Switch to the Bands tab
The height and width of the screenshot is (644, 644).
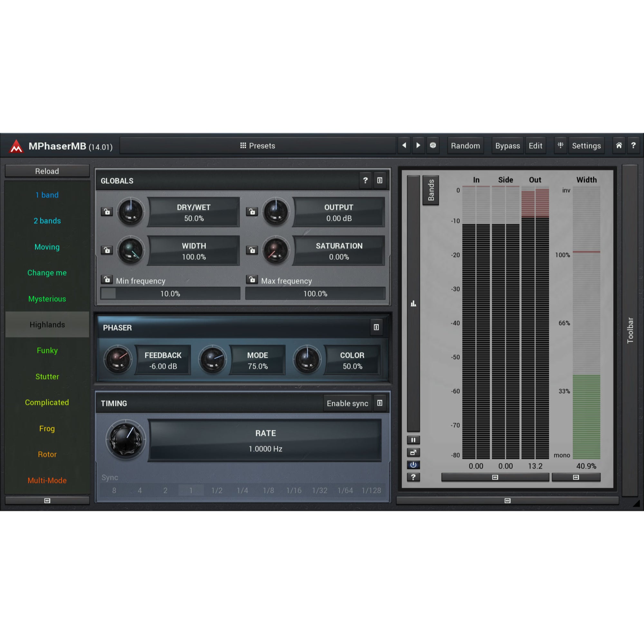pos(431,190)
